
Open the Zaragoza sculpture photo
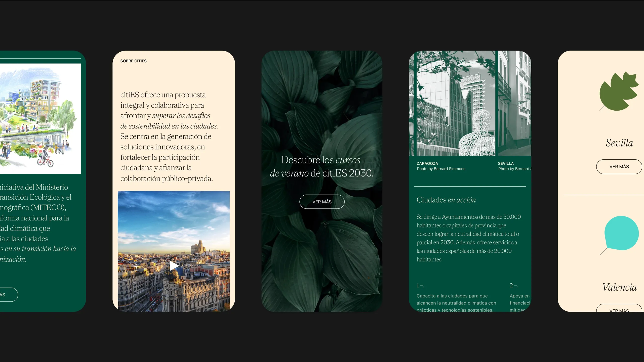(456, 103)
